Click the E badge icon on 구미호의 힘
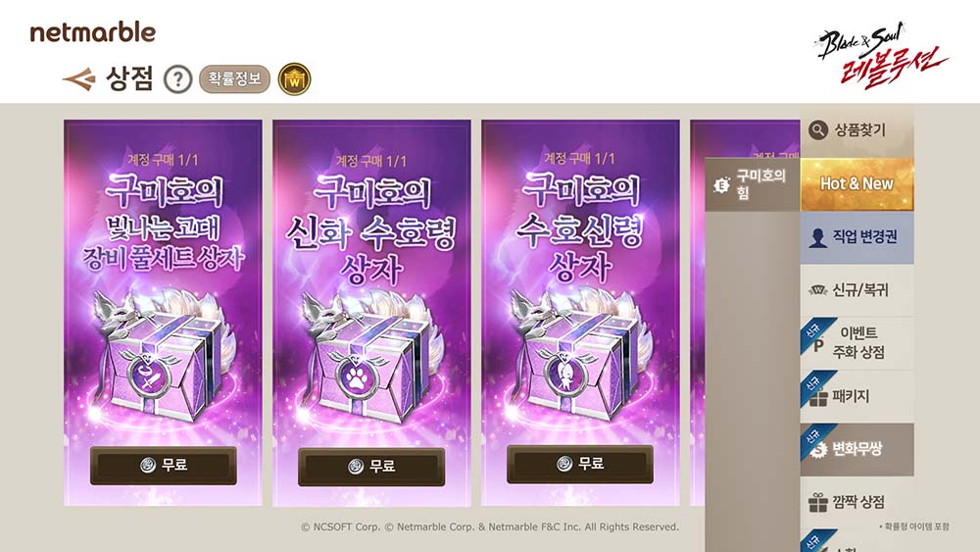 721,185
